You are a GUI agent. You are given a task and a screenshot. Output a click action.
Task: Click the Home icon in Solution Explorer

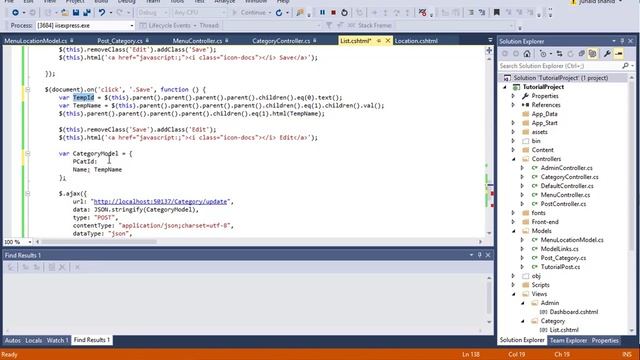coord(527,54)
